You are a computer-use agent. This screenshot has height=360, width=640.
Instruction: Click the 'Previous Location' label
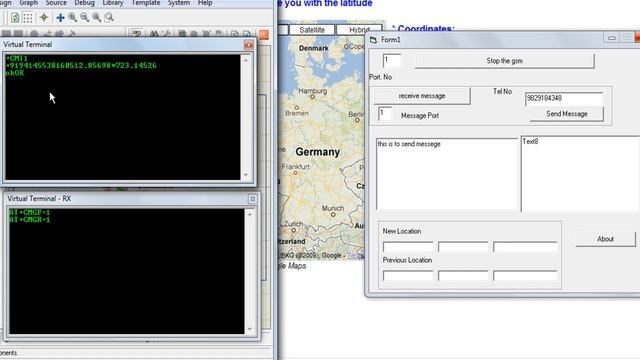pyautogui.click(x=407, y=260)
